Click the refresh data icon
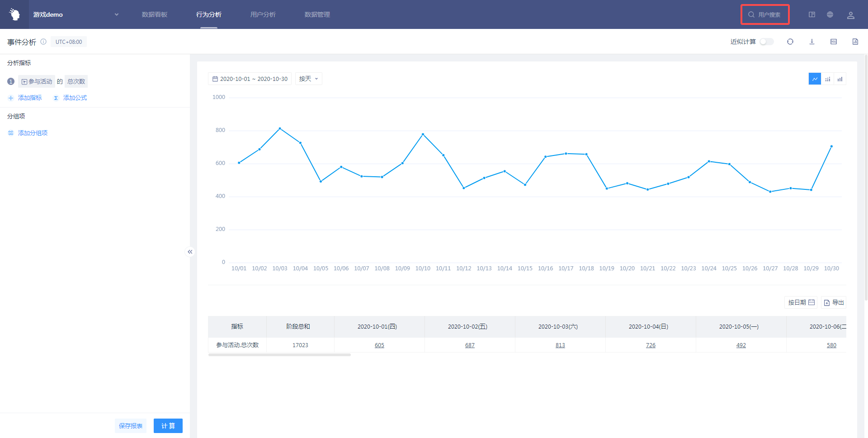The image size is (868, 438). coord(790,42)
